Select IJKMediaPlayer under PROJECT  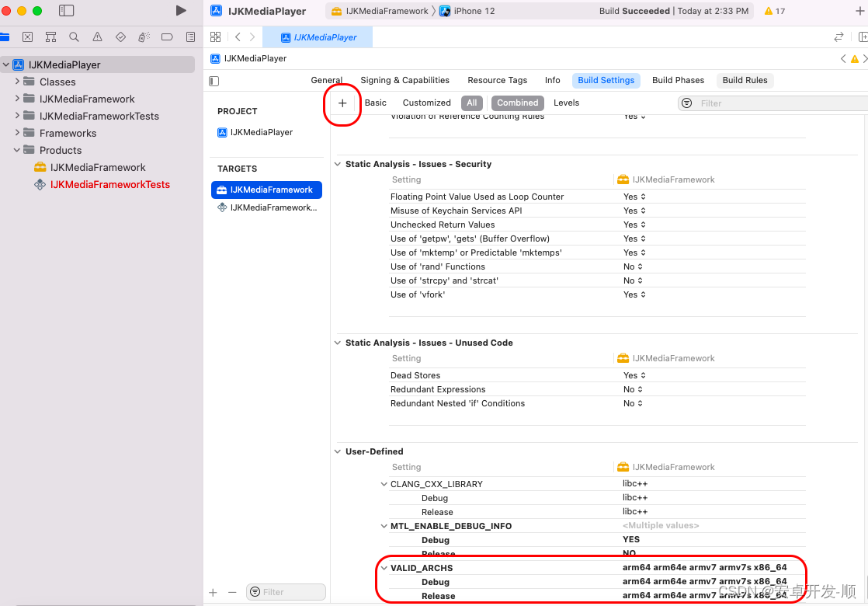click(x=255, y=132)
